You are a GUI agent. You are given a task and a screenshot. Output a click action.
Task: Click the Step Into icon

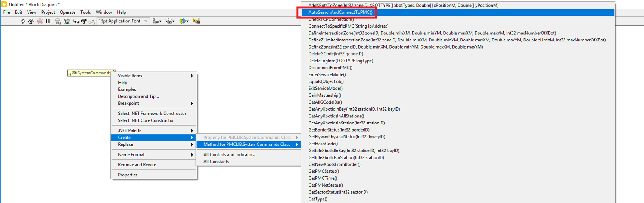[x=76, y=21]
